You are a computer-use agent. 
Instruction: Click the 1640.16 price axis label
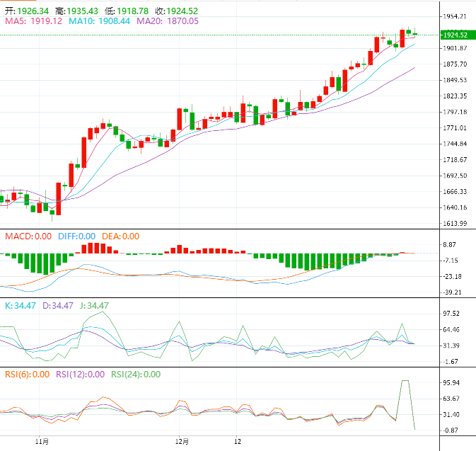(x=455, y=207)
